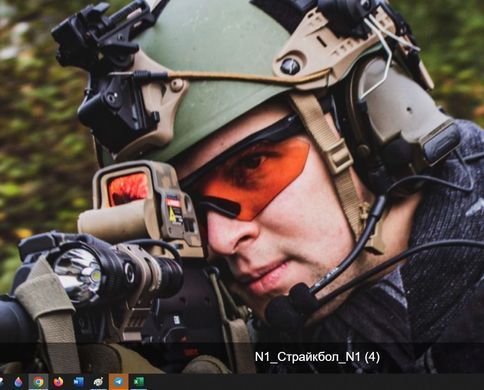Open Google Chrome from the taskbar

pyautogui.click(x=38, y=382)
